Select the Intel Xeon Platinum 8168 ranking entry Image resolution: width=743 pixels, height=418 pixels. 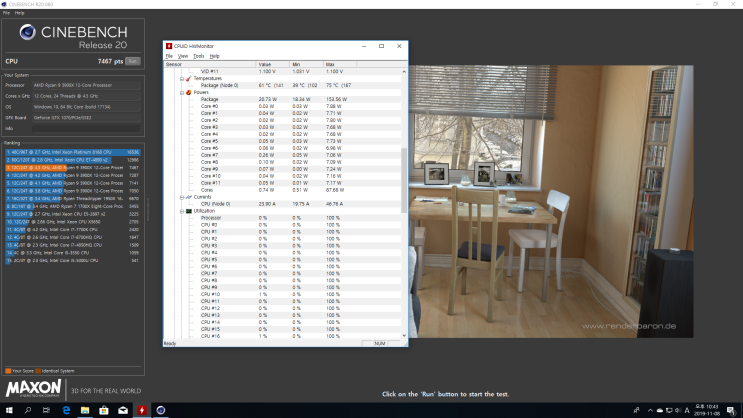[73, 152]
